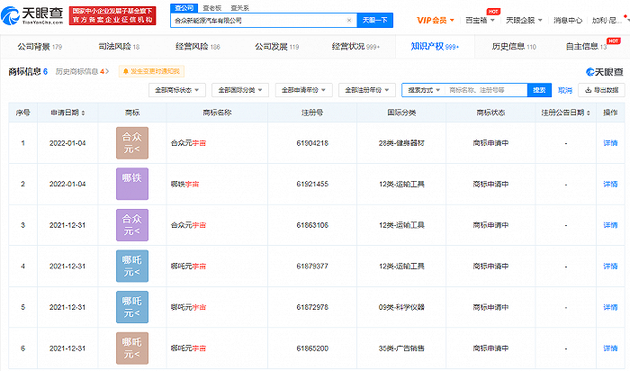The width and height of the screenshot is (630, 371).
Task: Open 详情 for registration 61904218
Action: click(610, 143)
